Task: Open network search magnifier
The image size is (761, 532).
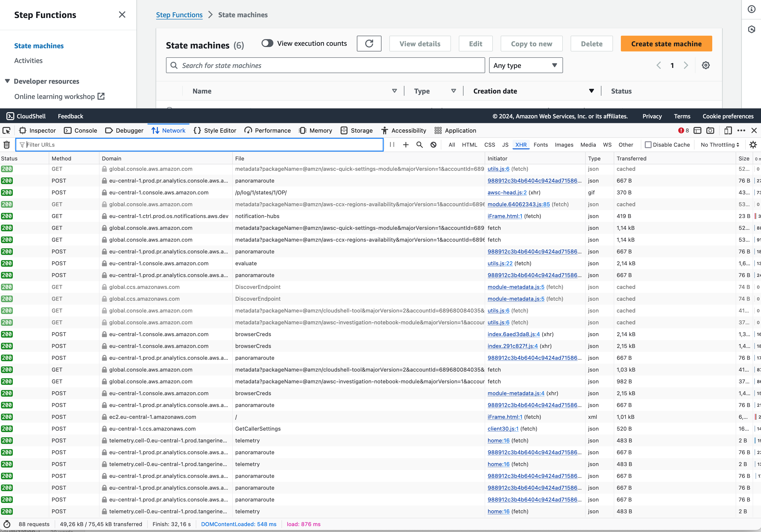Action: click(420, 145)
